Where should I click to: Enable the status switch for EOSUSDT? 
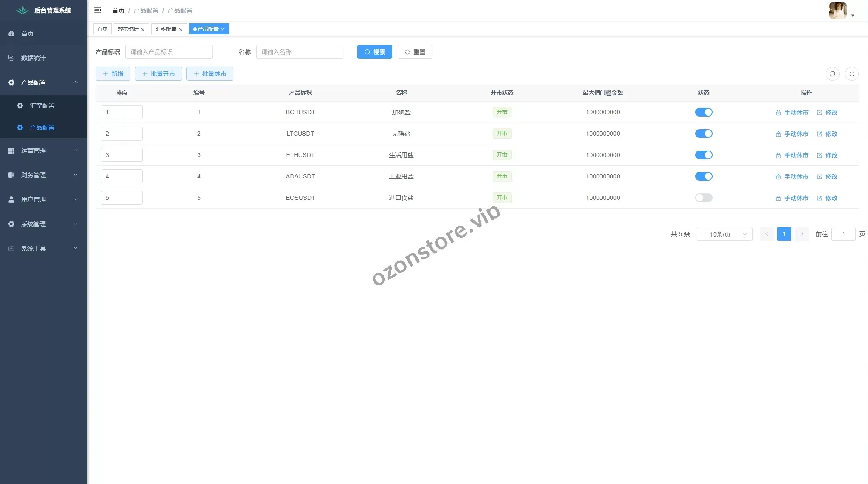(703, 198)
